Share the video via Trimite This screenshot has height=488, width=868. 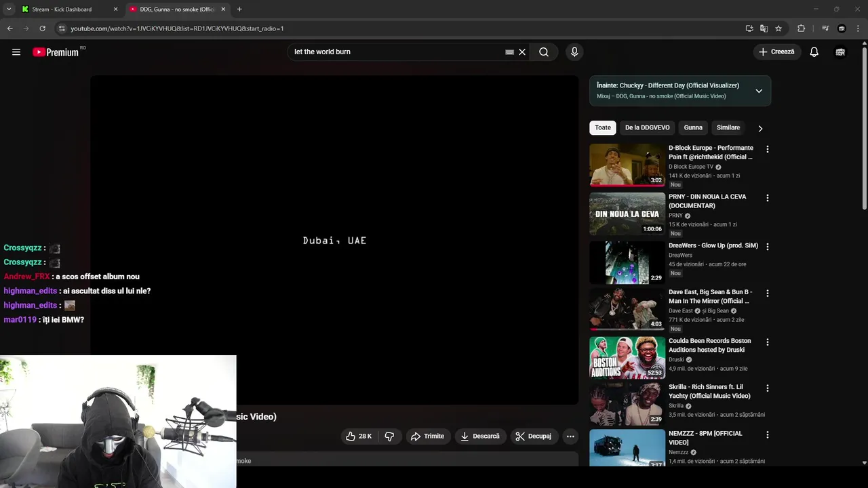(x=427, y=436)
